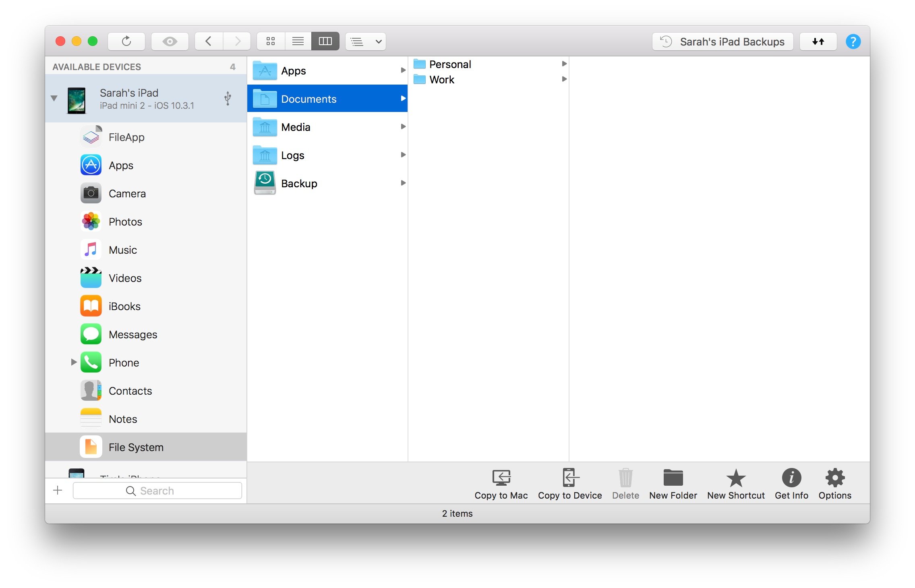915x588 pixels.
Task: Expand the Personal folder arrow
Action: coord(563,65)
